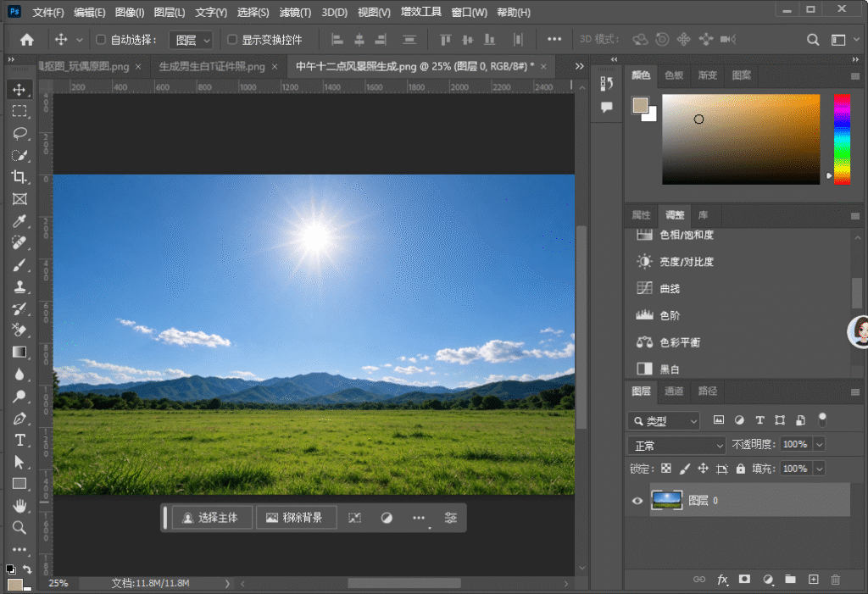Viewport: 868px width, 594px height.
Task: Open the 填充 fill dropdown arrow
Action: click(x=820, y=469)
